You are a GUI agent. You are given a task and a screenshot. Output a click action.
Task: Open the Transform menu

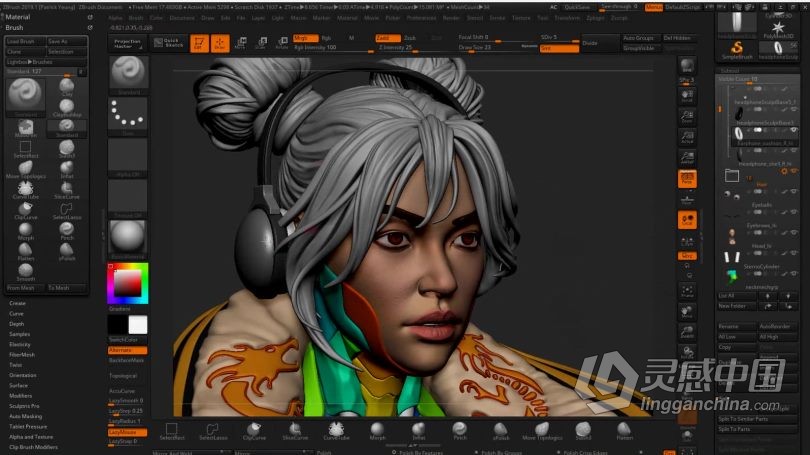[567, 18]
